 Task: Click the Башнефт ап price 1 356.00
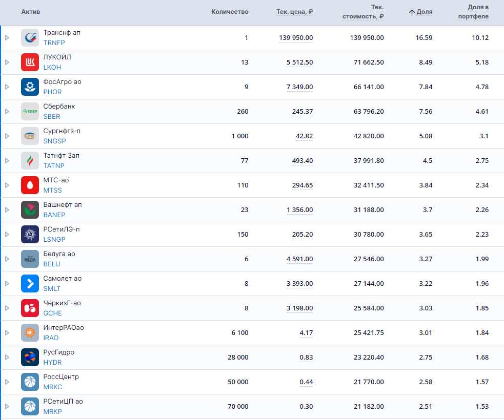pos(299,210)
